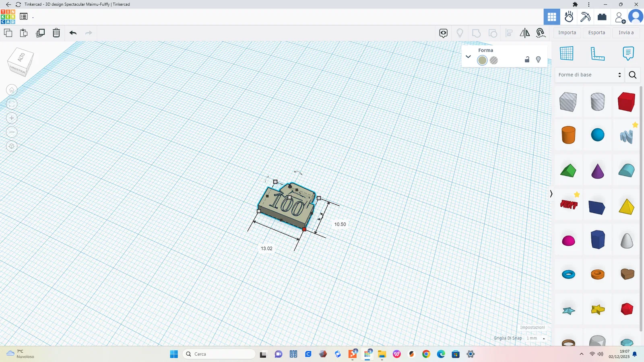
Task: Click the shape search magnifier icon
Action: click(x=633, y=75)
